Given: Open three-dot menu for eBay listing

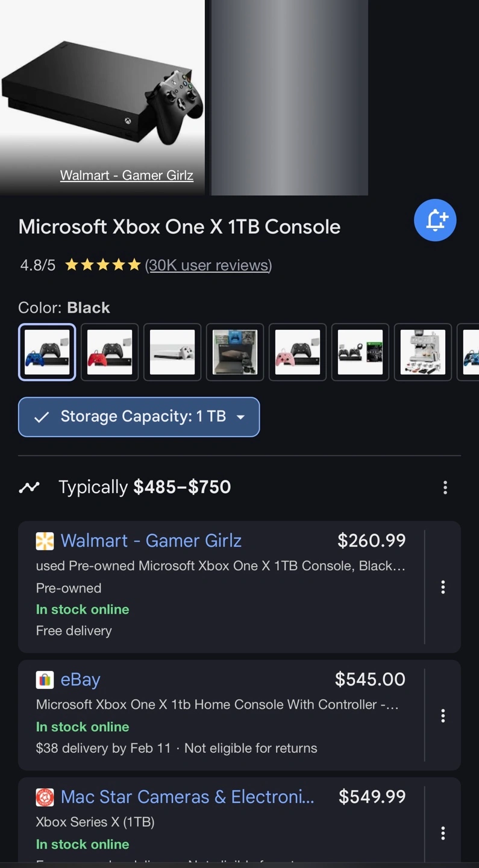Looking at the screenshot, I should coord(442,715).
